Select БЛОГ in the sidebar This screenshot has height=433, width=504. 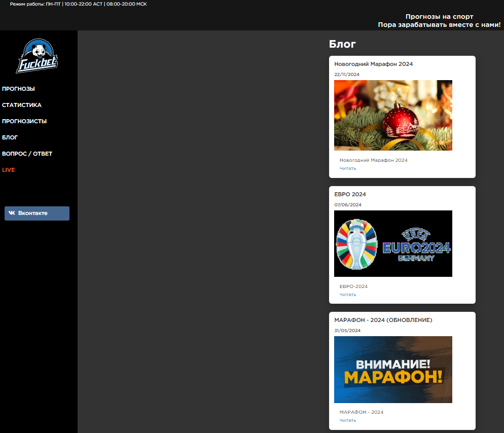tap(10, 137)
